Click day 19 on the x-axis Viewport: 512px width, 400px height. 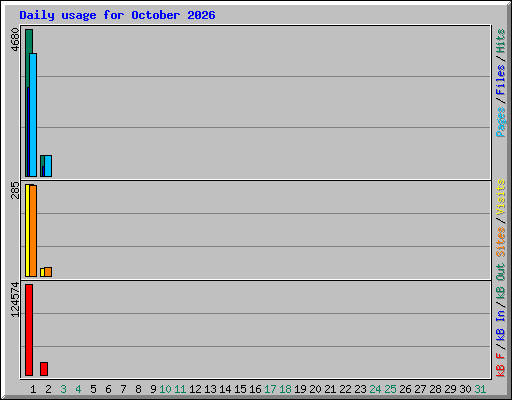pyautogui.click(x=300, y=389)
